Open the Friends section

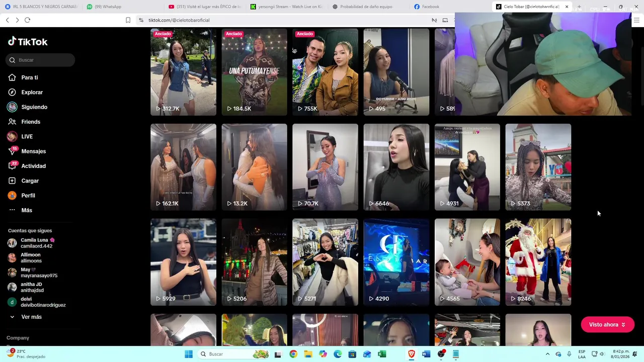point(24,122)
